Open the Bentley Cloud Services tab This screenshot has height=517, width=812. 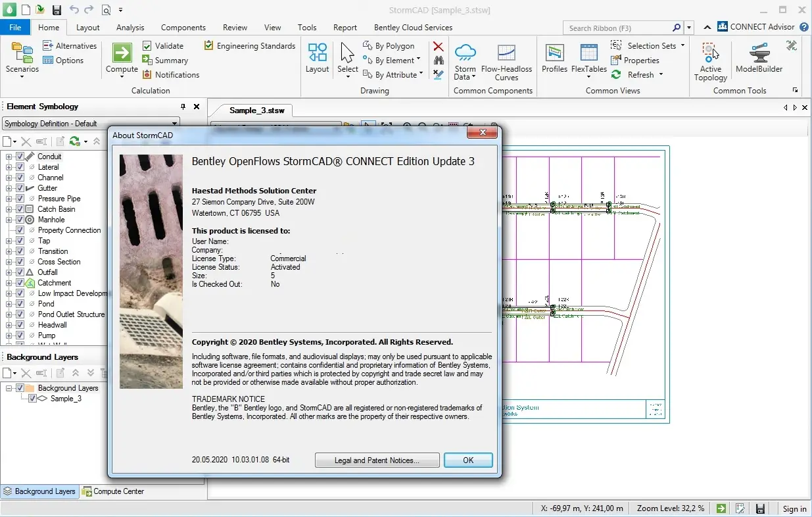point(413,28)
